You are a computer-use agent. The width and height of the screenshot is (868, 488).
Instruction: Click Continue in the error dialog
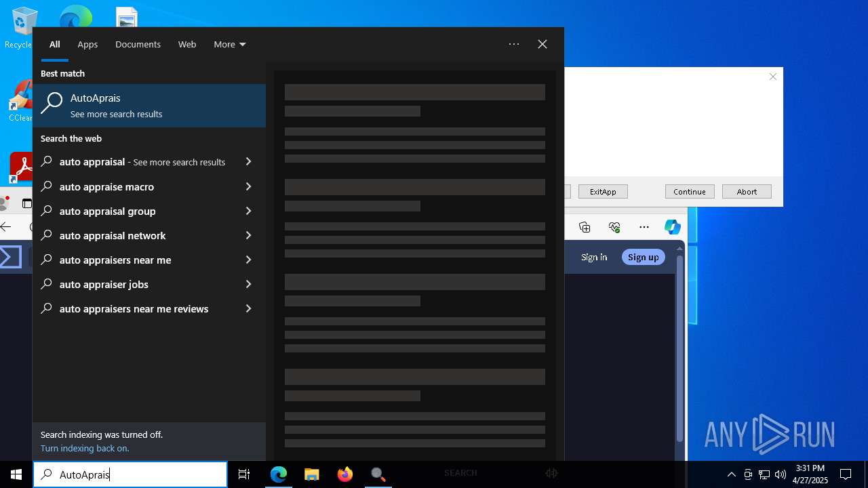point(690,192)
